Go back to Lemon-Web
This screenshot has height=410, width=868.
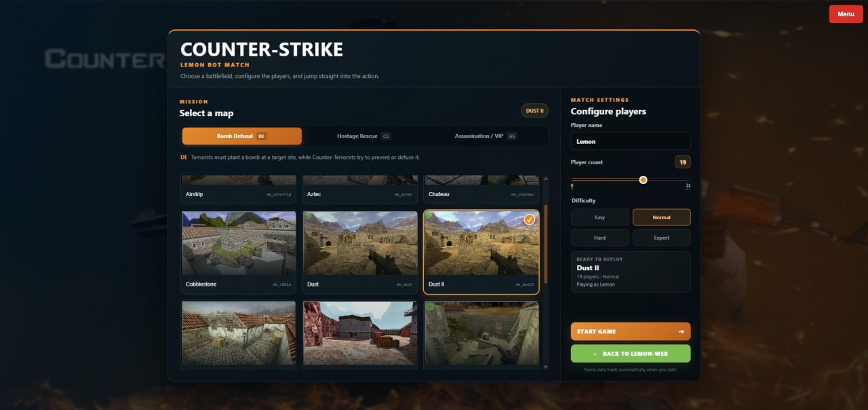[631, 354]
